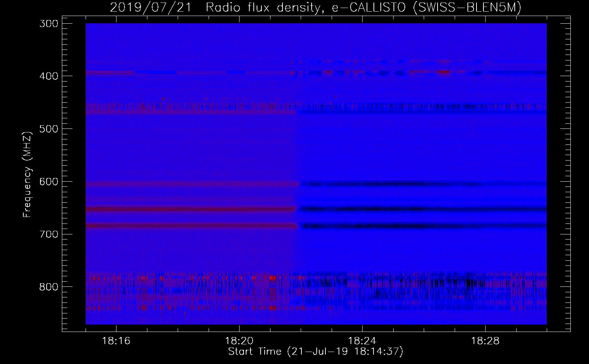Image resolution: width=589 pixels, height=364 pixels.
Task: Click the 500 frequency tick label
Action: pyautogui.click(x=48, y=129)
